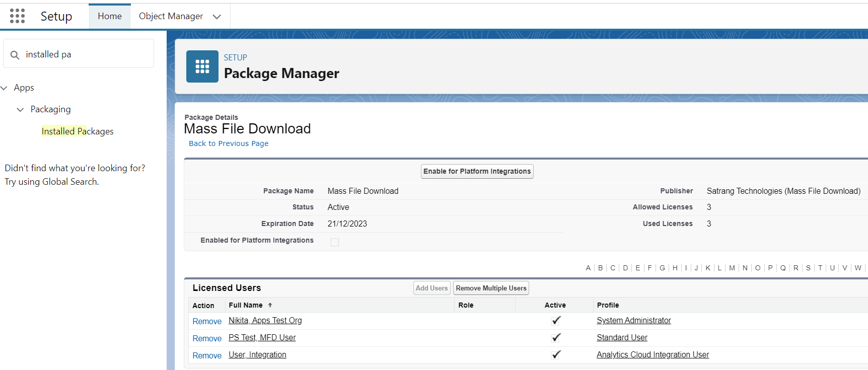Viewport: 868px width, 370px height.
Task: Filter users by letter D
Action: click(625, 268)
